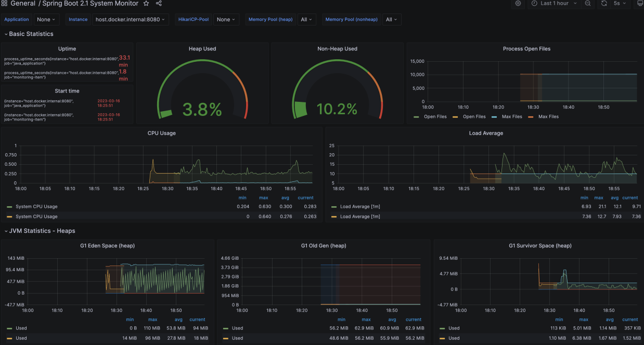Open the Load Average panel title menu

click(486, 133)
